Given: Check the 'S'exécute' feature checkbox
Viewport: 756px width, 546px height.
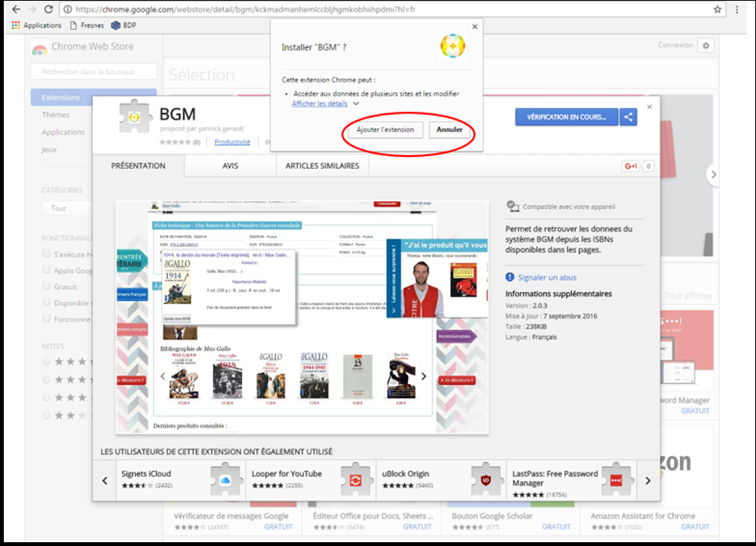Looking at the screenshot, I should (46, 253).
